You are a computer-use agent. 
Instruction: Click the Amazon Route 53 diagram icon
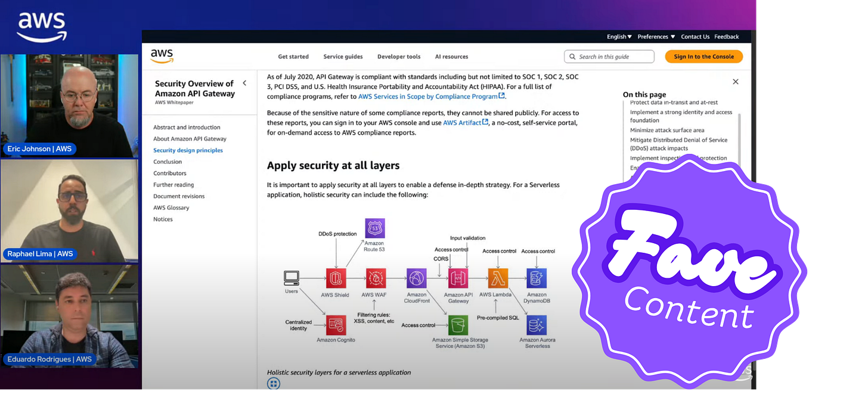(x=375, y=228)
